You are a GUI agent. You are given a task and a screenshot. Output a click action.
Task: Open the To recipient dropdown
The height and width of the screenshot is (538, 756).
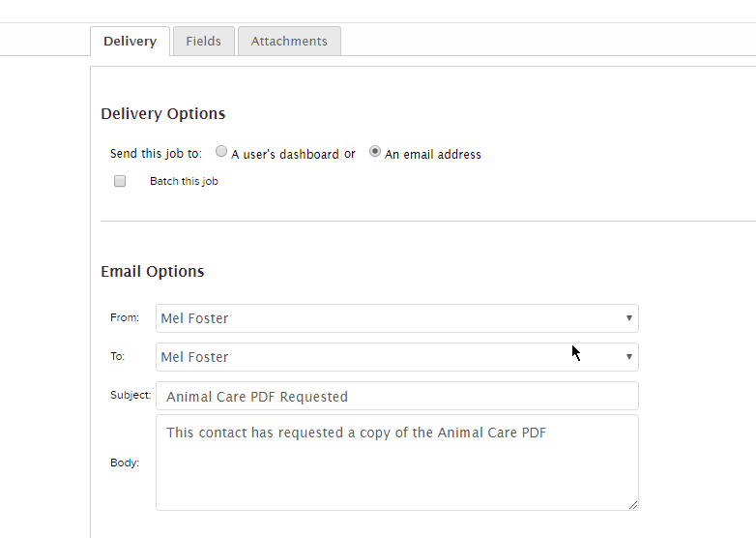click(396, 357)
